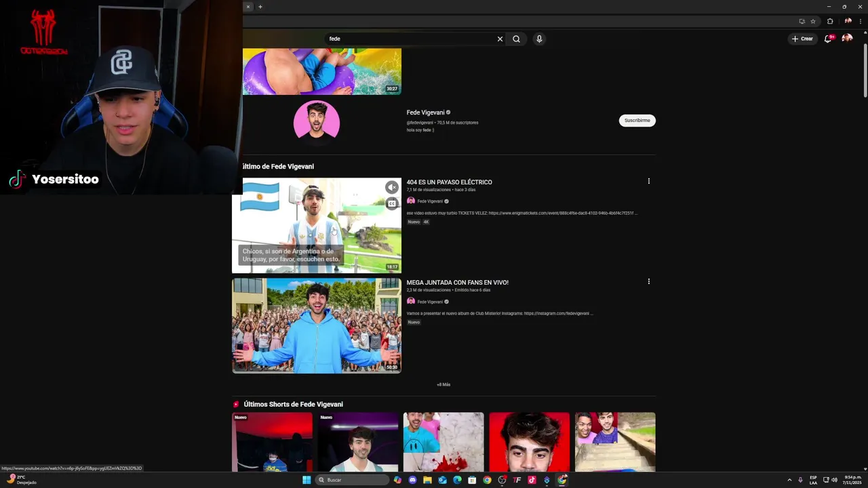868x488 pixels.
Task: Click the magnifier search button on YouTube
Action: [516, 39]
